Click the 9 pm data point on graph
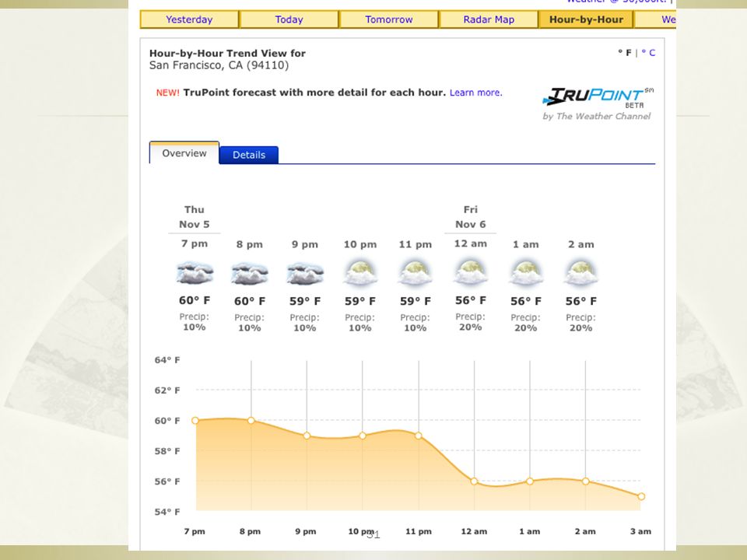Screen dimensions: 747x560 [x=307, y=436]
